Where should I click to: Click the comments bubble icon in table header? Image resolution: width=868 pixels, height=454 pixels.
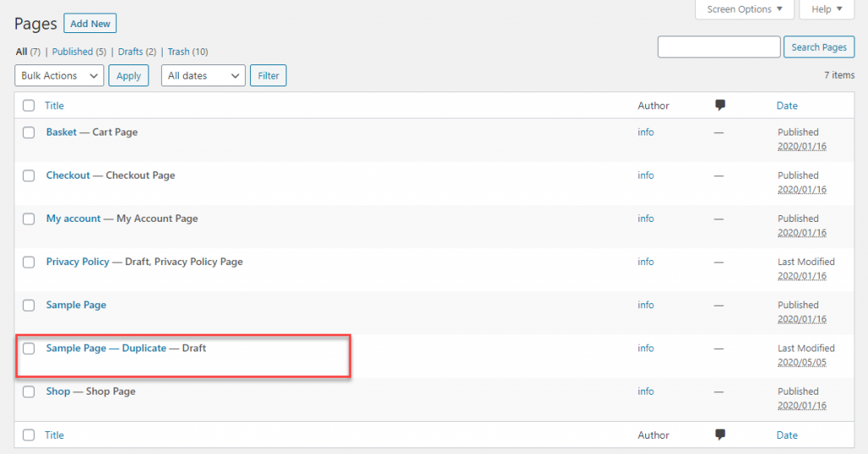[721, 105]
